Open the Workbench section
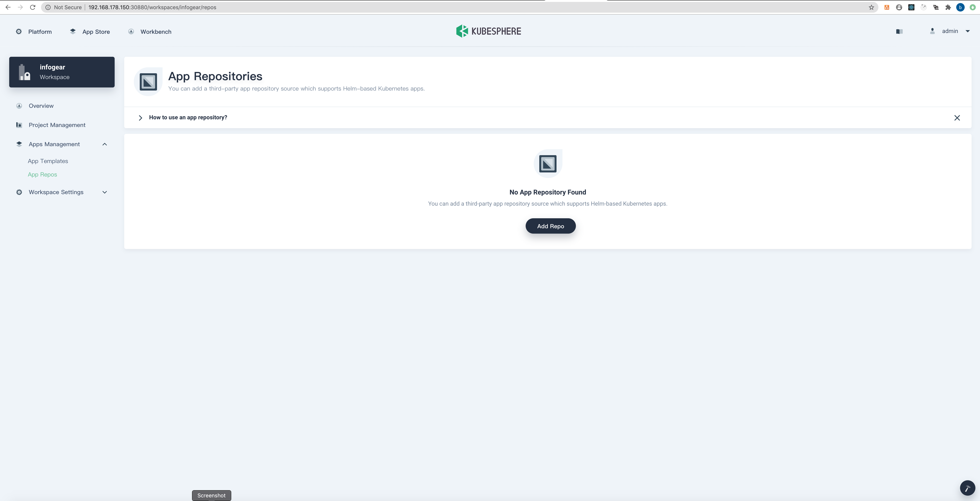Screen dimensions: 980x501 [150, 32]
